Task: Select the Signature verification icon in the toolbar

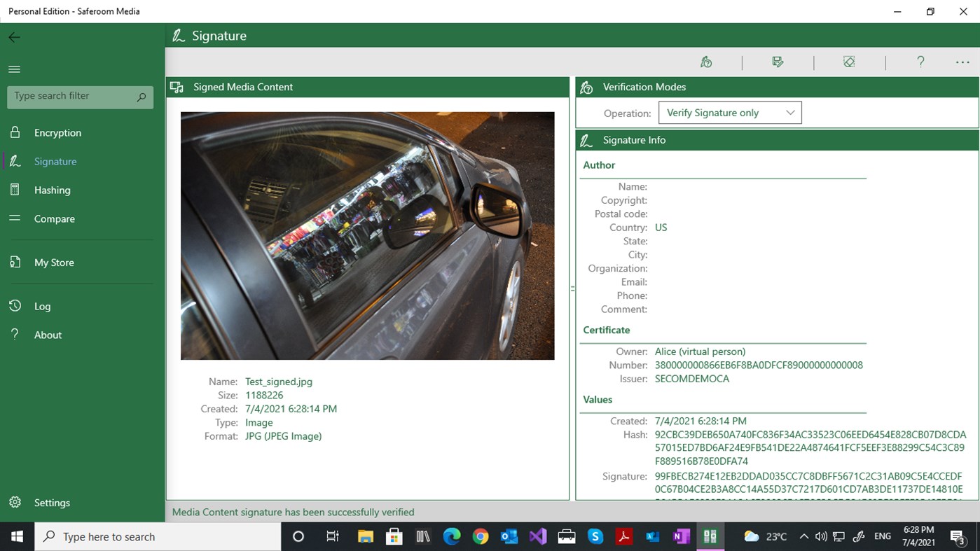Action: [706, 62]
